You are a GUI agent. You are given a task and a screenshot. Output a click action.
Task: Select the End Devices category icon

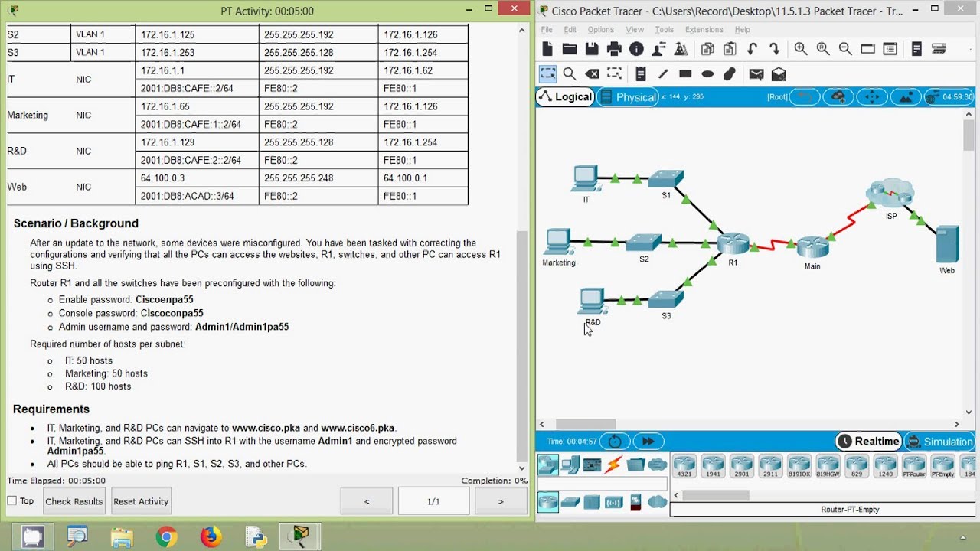click(x=570, y=465)
